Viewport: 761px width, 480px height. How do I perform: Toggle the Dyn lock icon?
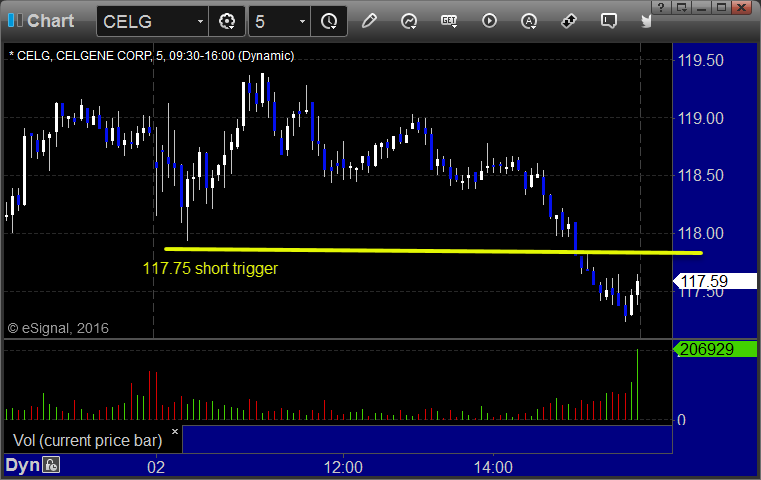tap(51, 465)
